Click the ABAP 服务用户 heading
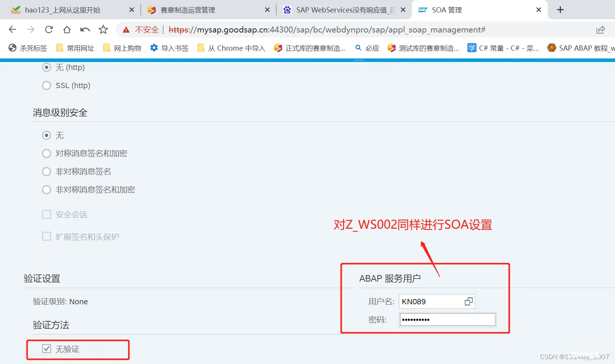The width and height of the screenshot is (615, 364). click(x=390, y=279)
